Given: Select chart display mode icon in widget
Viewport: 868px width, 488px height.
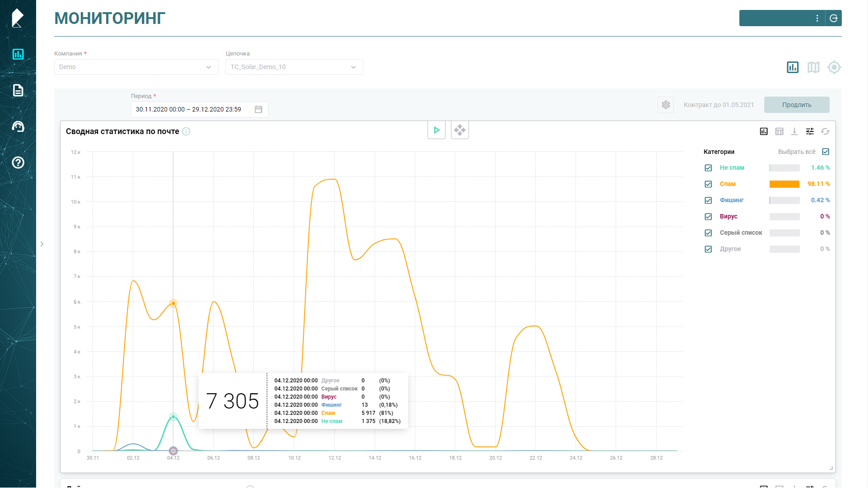Looking at the screenshot, I should 764,131.
